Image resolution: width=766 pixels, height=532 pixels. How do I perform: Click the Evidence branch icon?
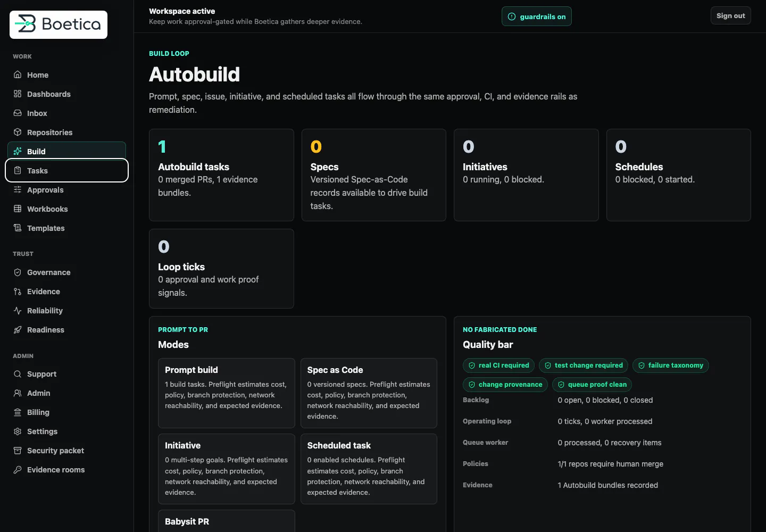click(18, 292)
